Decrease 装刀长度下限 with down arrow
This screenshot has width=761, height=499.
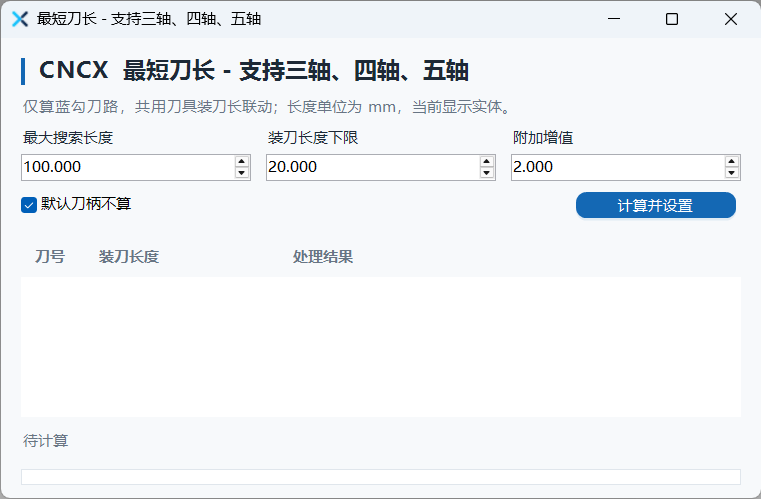487,173
